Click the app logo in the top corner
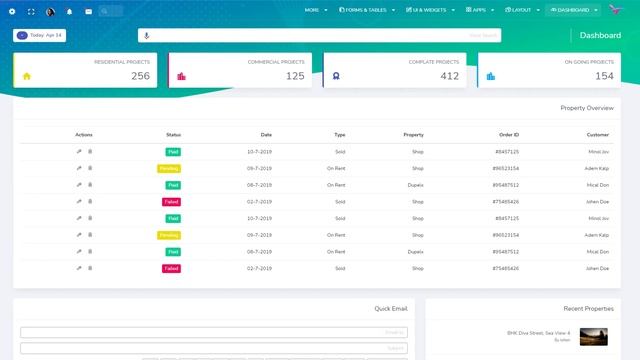Image resolution: width=640 pixels, height=360 pixels. pyautogui.click(x=616, y=9)
